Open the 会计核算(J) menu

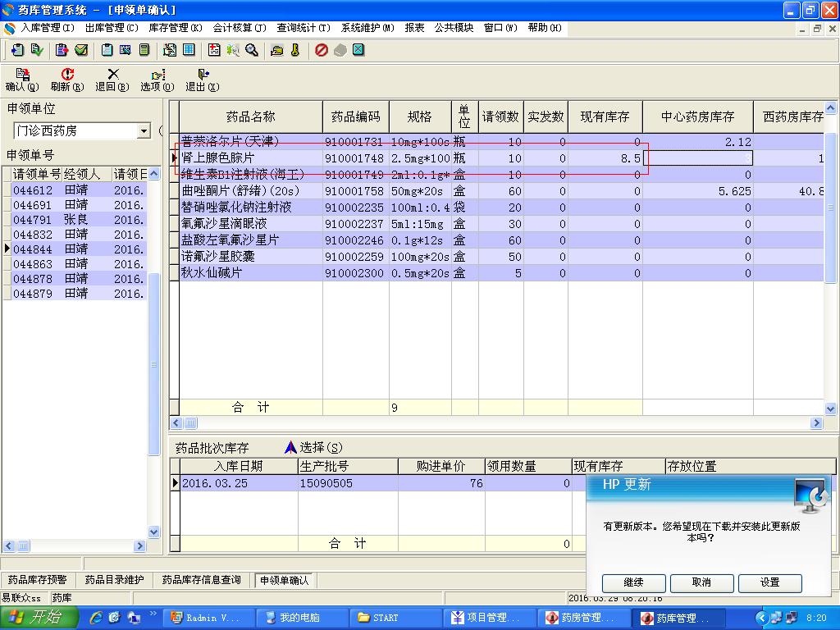(240, 28)
